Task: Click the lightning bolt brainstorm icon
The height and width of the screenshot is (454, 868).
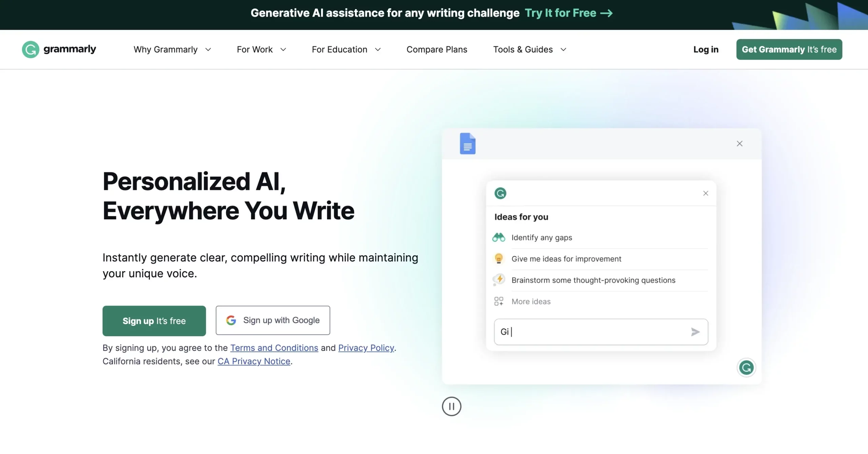Action: [499, 280]
